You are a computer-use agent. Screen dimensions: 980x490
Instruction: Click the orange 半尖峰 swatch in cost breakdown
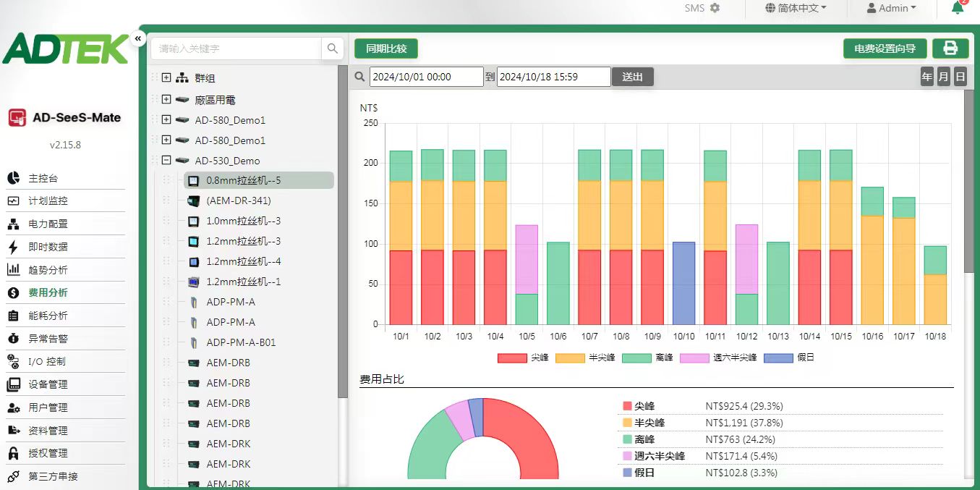[x=627, y=423]
